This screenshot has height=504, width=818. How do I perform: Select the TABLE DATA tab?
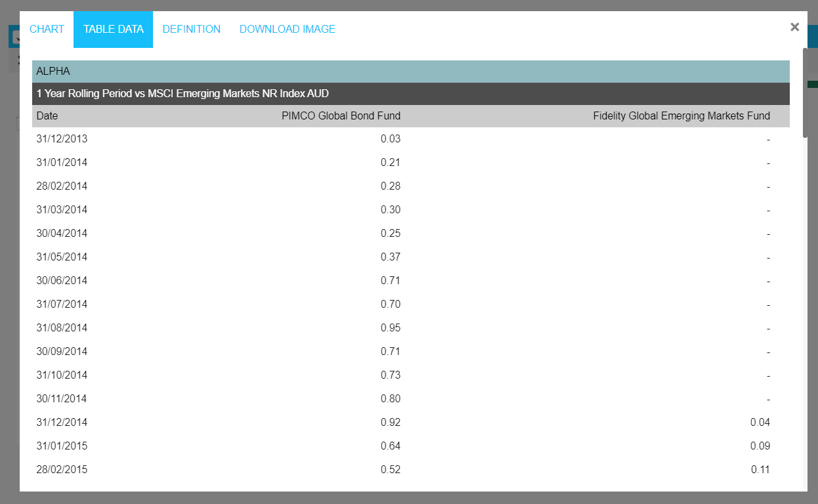pyautogui.click(x=113, y=30)
